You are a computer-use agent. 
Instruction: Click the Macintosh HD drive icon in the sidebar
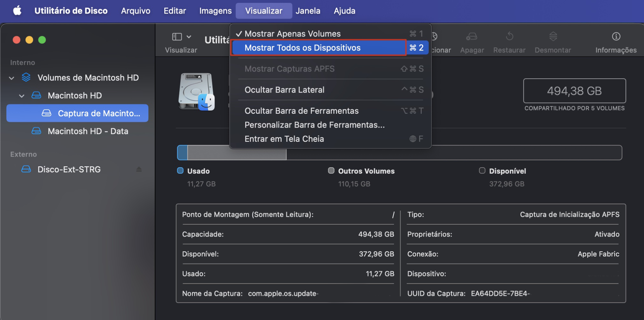click(36, 95)
